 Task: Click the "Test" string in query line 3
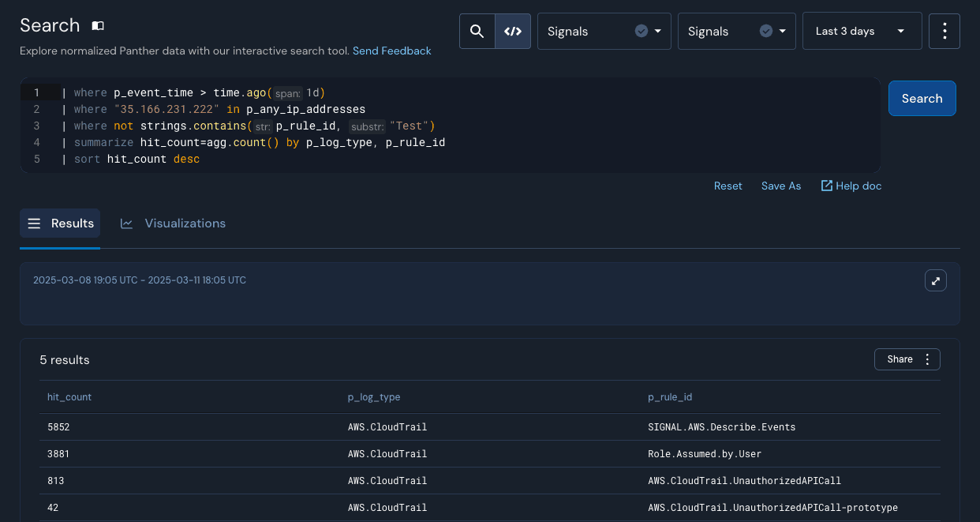[409, 126]
